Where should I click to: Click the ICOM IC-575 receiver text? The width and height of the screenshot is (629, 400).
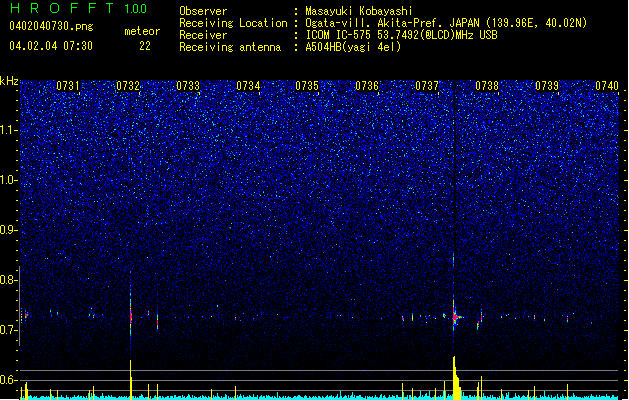pos(401,35)
